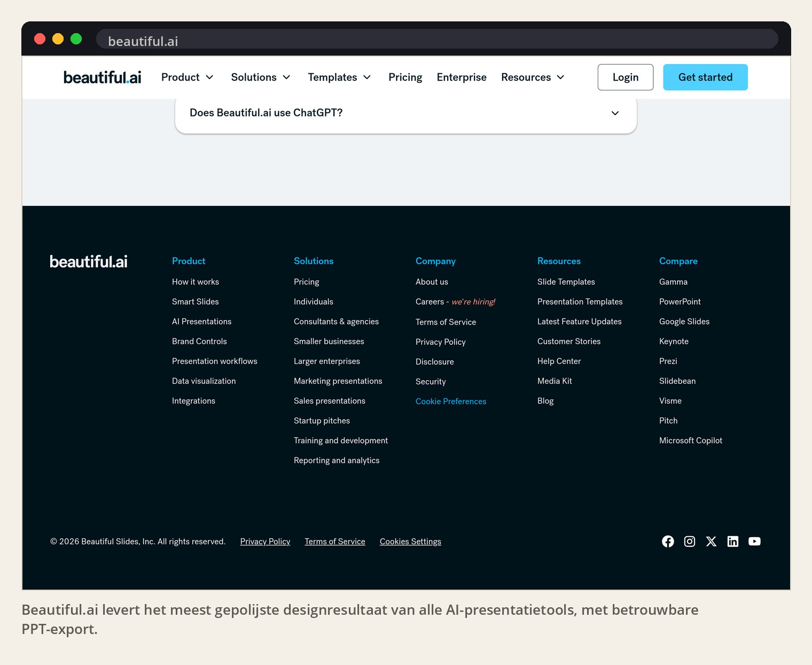Open the Visme comparison link

coord(670,401)
